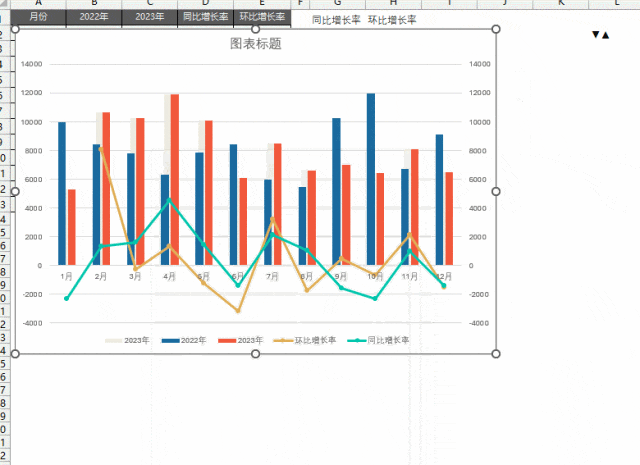Image resolution: width=640 pixels, height=465 pixels.
Task: Click the ▲ up triangle symbol
Action: [605, 36]
